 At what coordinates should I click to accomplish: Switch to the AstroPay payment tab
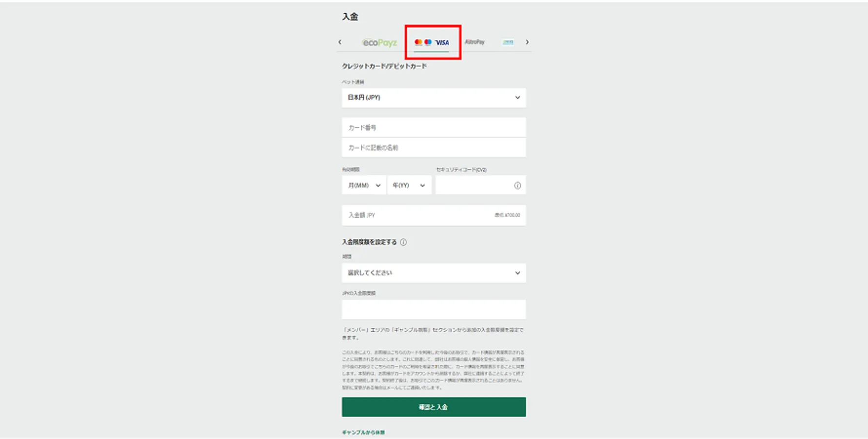(474, 42)
